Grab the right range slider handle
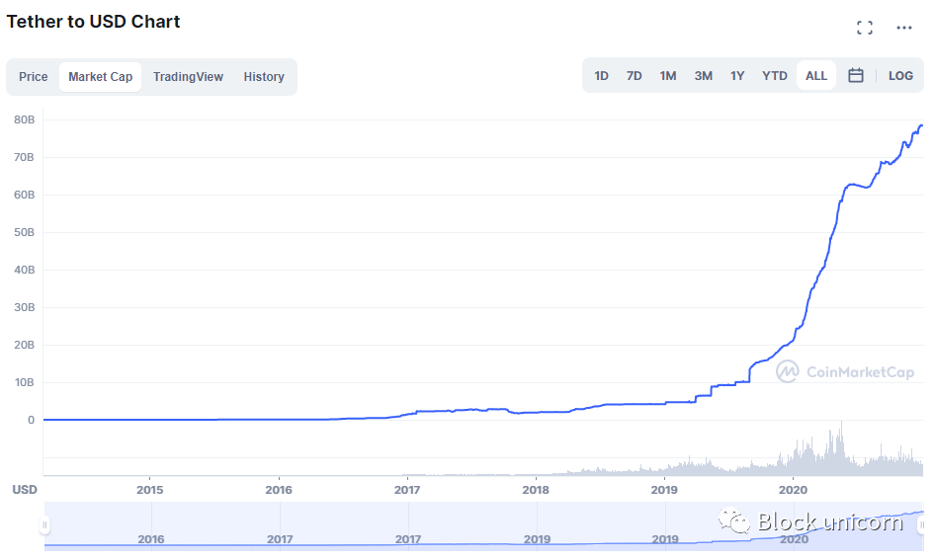The height and width of the screenshot is (560, 934). [921, 524]
